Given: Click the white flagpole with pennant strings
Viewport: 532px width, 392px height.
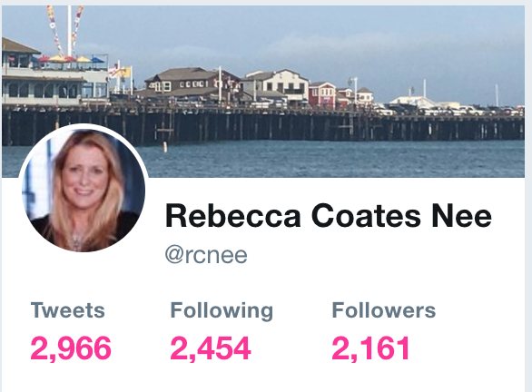Looking at the screenshot, I should pyautogui.click(x=69, y=31).
